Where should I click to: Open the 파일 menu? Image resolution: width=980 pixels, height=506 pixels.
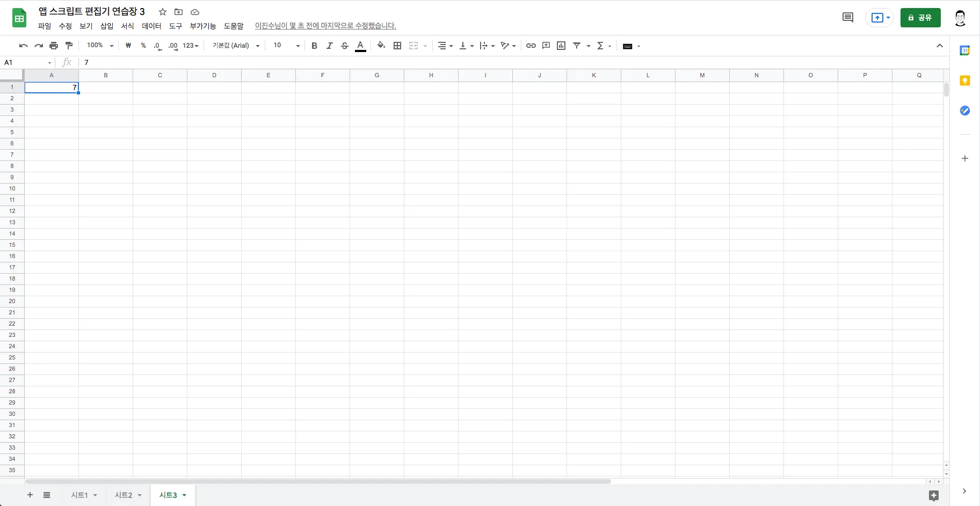pyautogui.click(x=45, y=26)
